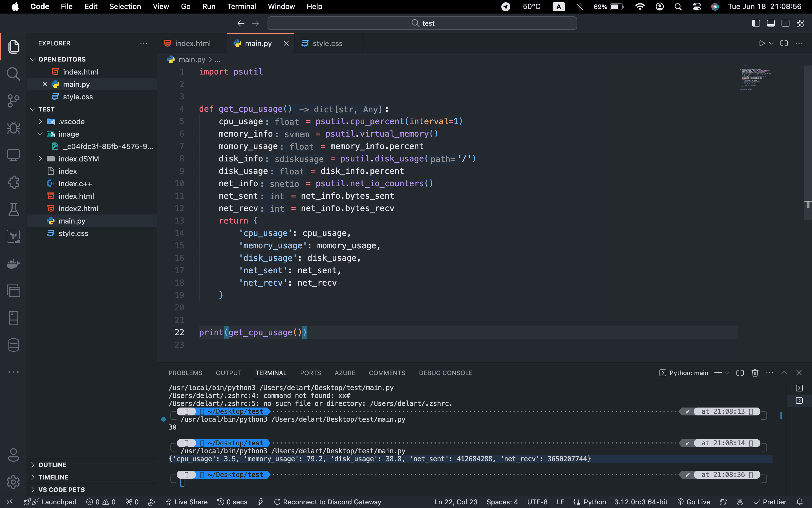Open the Explorer view in the activity bar

[14, 47]
